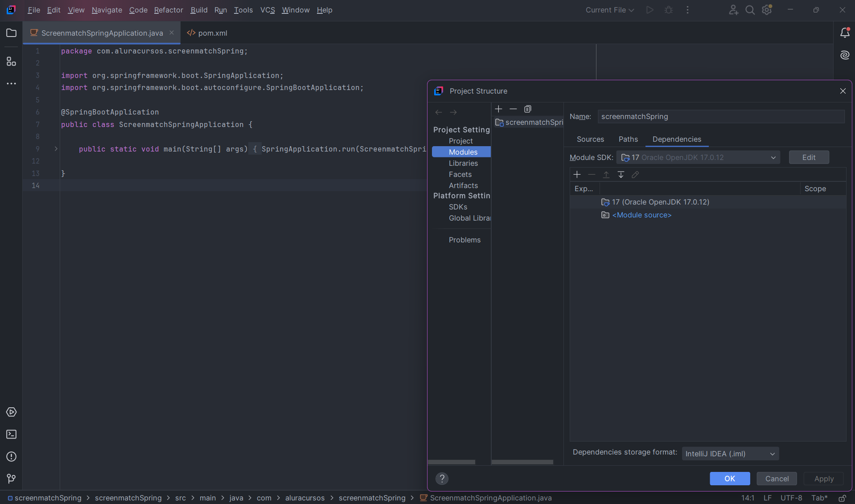
Task: Click aluracursos in the breadcrumb bar
Action: point(305,498)
